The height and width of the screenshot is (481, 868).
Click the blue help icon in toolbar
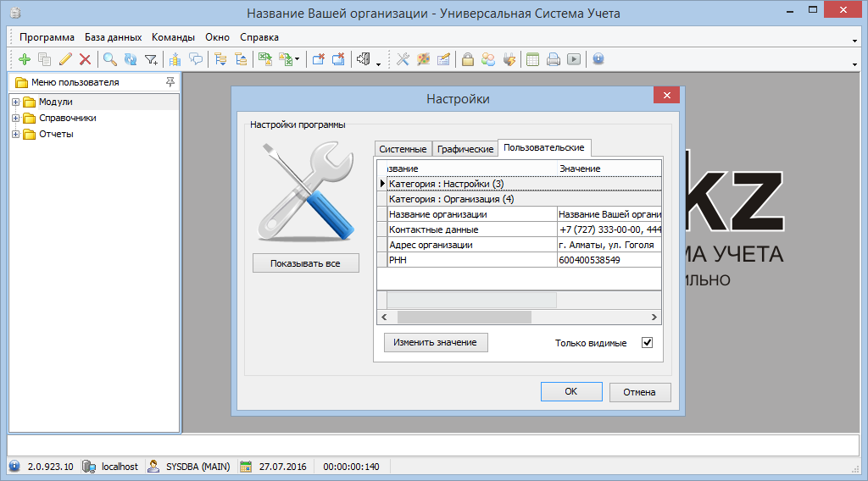click(x=598, y=59)
